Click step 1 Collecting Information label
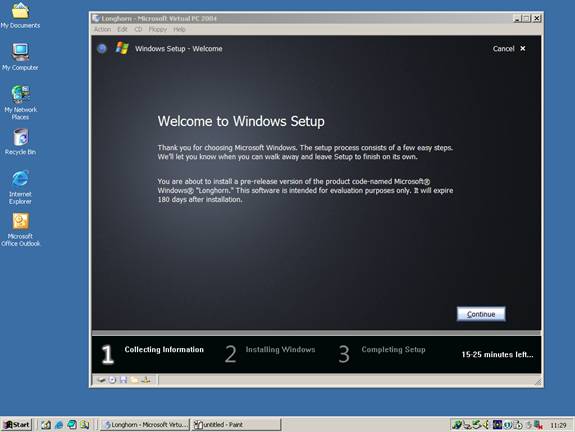The height and width of the screenshot is (432, 575). click(x=164, y=349)
